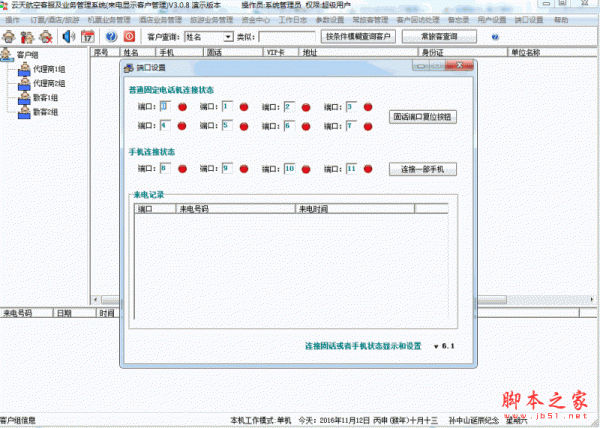Open the 帮助 menu

pyautogui.click(x=561, y=20)
